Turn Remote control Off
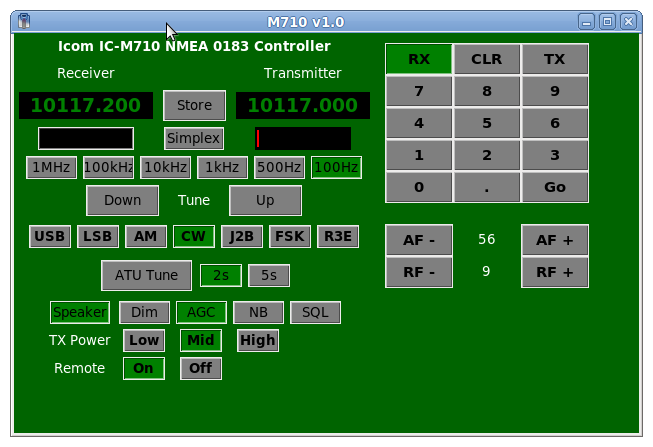This screenshot has width=653, height=447. 200,368
